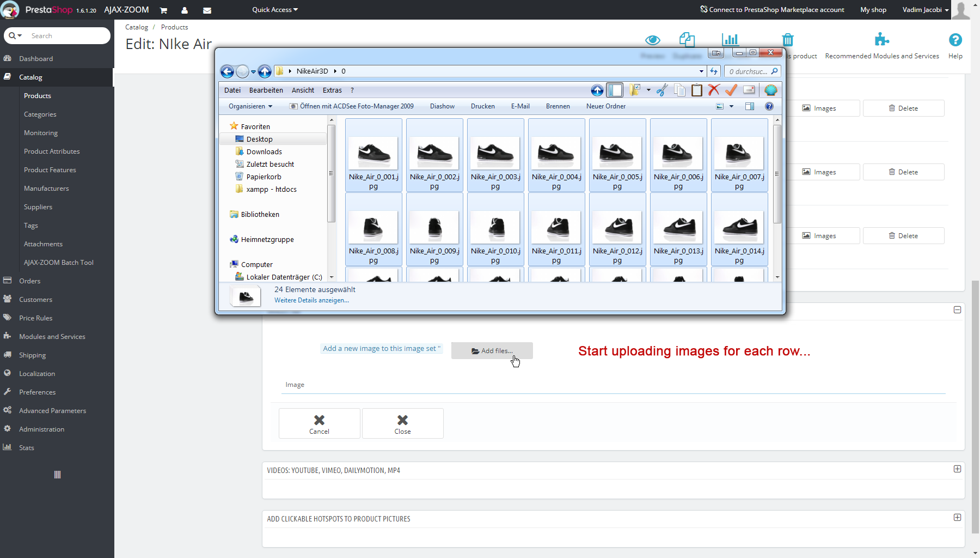This screenshot has width=980, height=558.
Task: Click the clipboard paste icon
Action: [x=697, y=90]
